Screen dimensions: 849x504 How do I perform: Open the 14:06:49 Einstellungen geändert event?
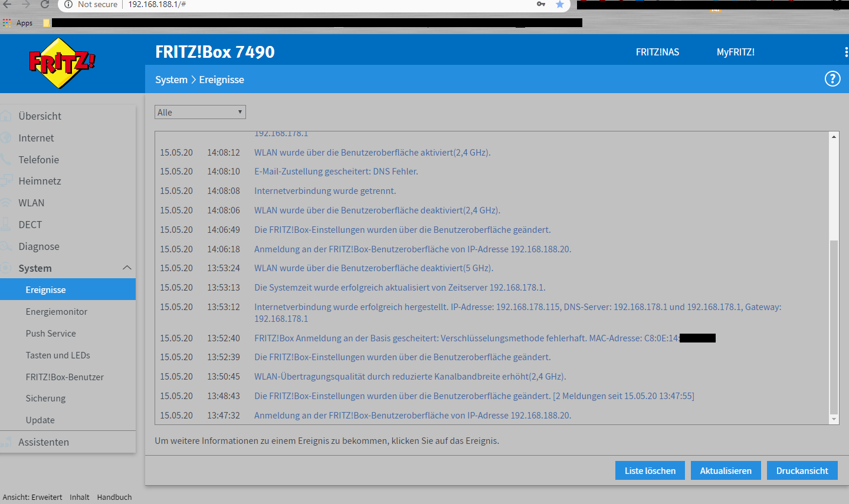(402, 230)
